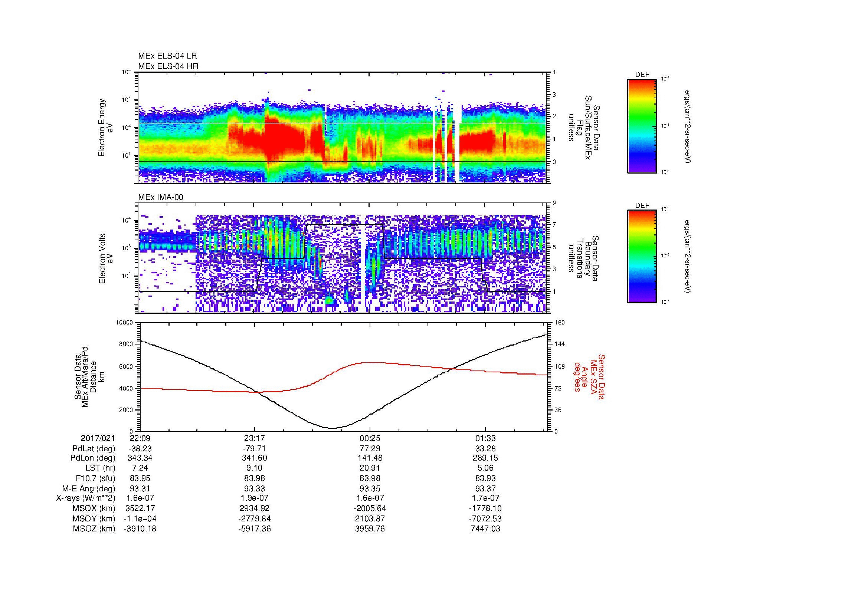
Task: Click the altitude and SZA line plot
Action: click(x=343, y=377)
